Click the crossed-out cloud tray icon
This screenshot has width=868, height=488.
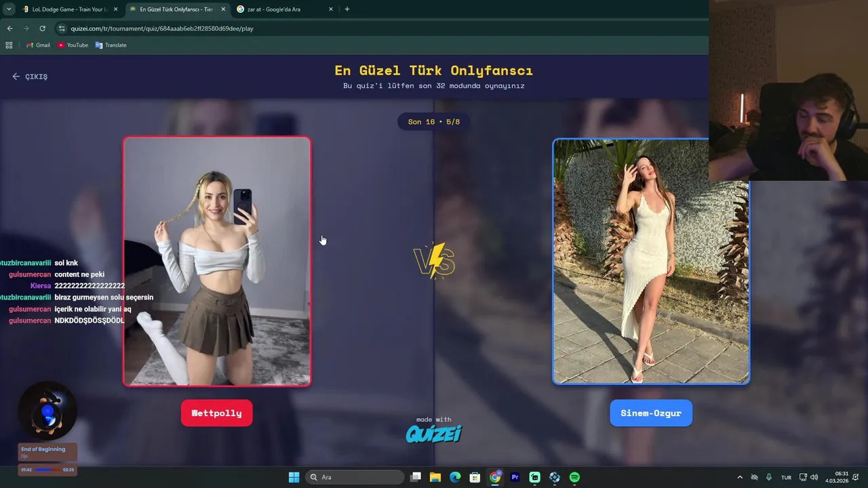[x=754, y=477]
